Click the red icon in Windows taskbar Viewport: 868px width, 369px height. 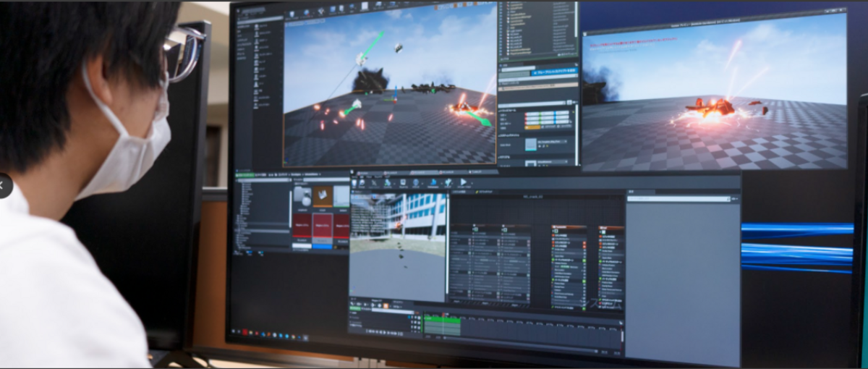pyautogui.click(x=247, y=333)
